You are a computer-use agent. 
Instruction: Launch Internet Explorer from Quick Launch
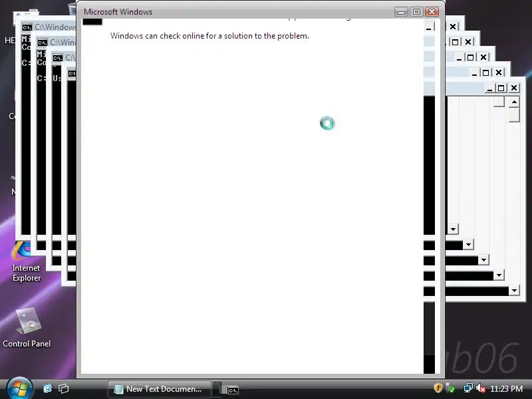point(47,388)
